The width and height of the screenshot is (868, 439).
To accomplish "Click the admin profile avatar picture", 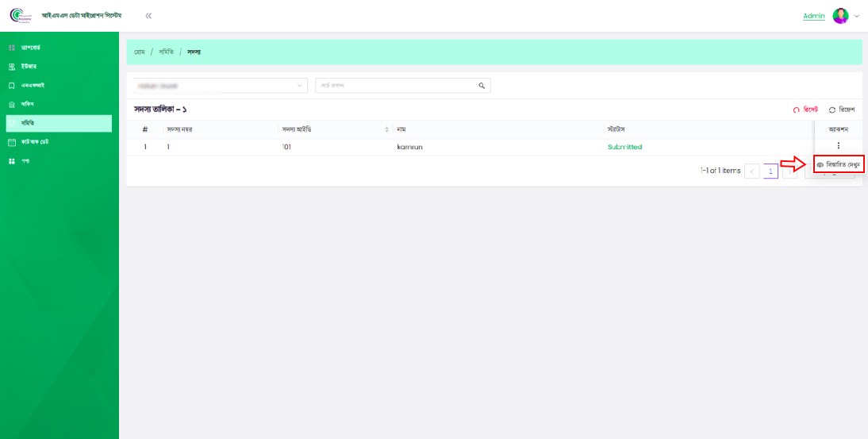I will pyautogui.click(x=840, y=16).
